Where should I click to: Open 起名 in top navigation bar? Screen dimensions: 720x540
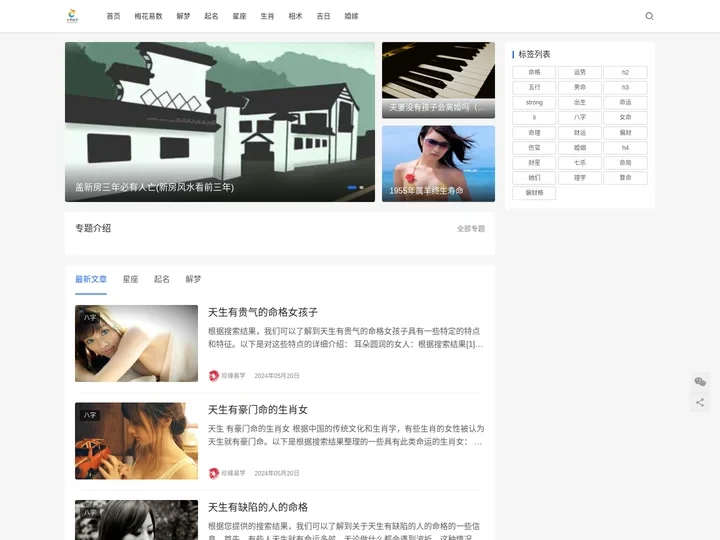coord(211,16)
